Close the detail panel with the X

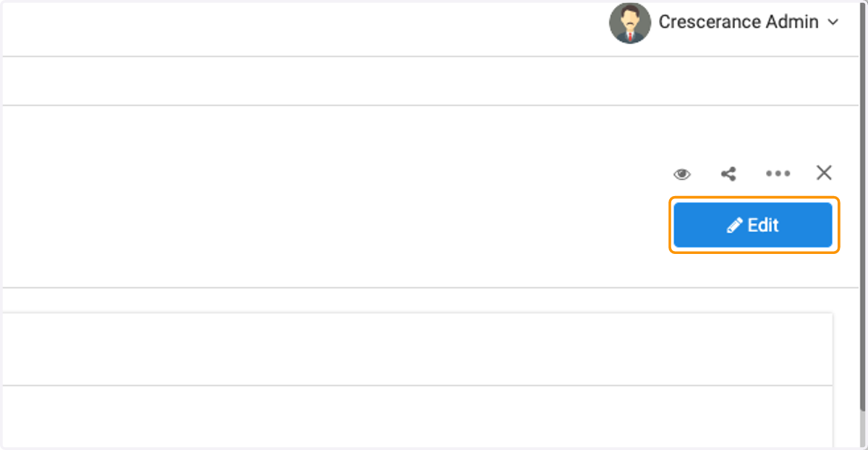pyautogui.click(x=824, y=173)
